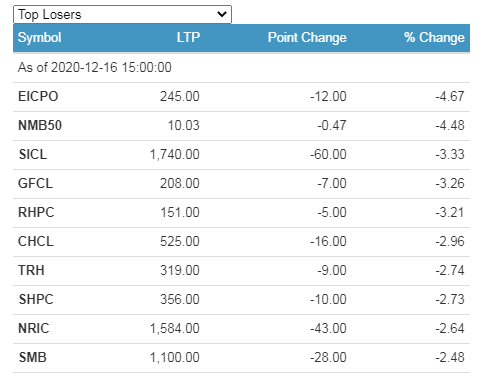View the SHPC stock details

pyautogui.click(x=36, y=299)
